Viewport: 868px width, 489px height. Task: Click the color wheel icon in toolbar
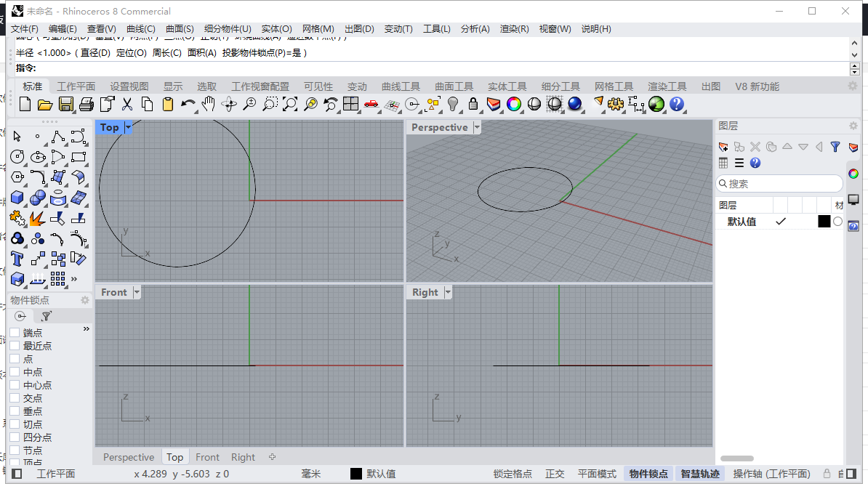pyautogui.click(x=514, y=104)
